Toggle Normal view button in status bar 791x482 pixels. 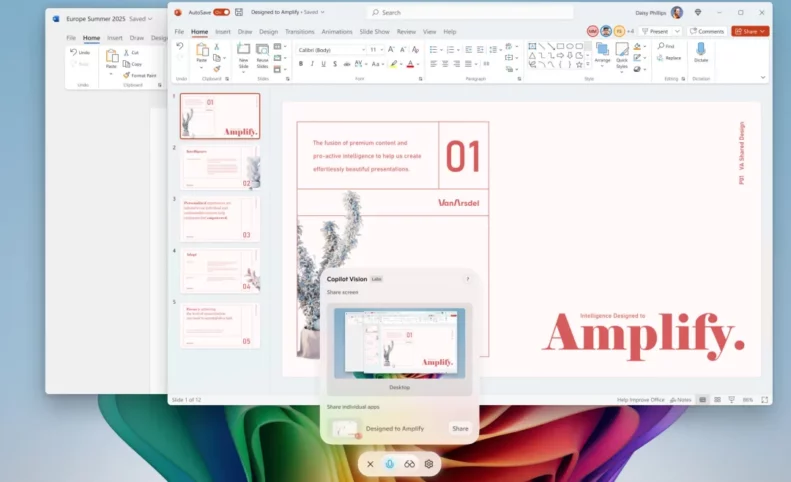702,400
